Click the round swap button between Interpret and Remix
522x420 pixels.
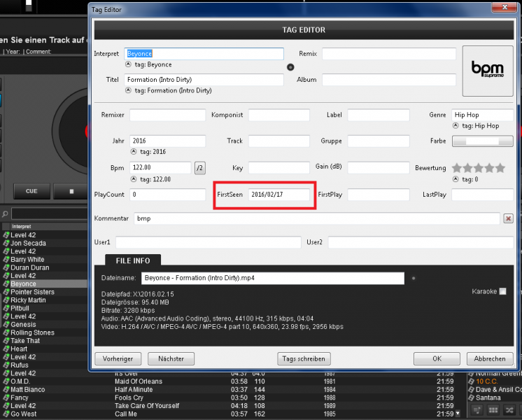[x=290, y=67]
